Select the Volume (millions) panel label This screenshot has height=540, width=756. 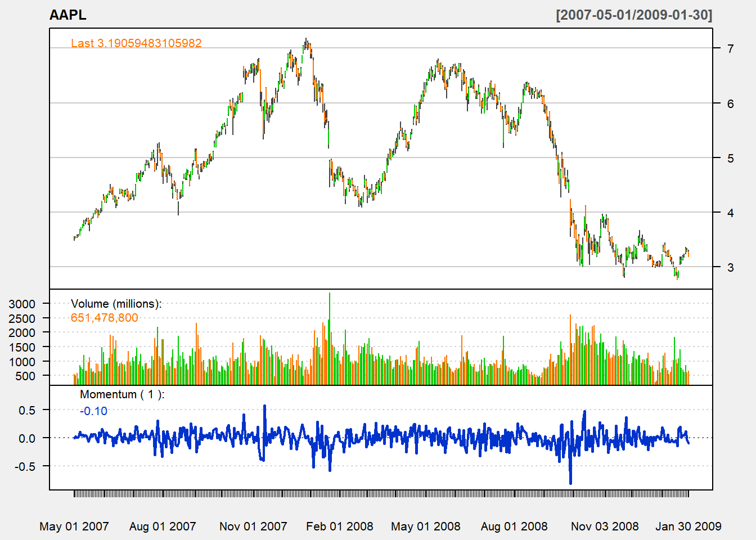pyautogui.click(x=116, y=304)
